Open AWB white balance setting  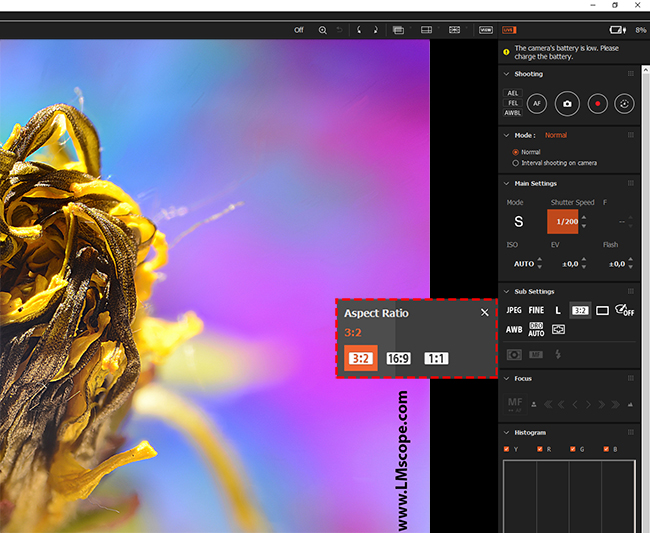pos(513,329)
